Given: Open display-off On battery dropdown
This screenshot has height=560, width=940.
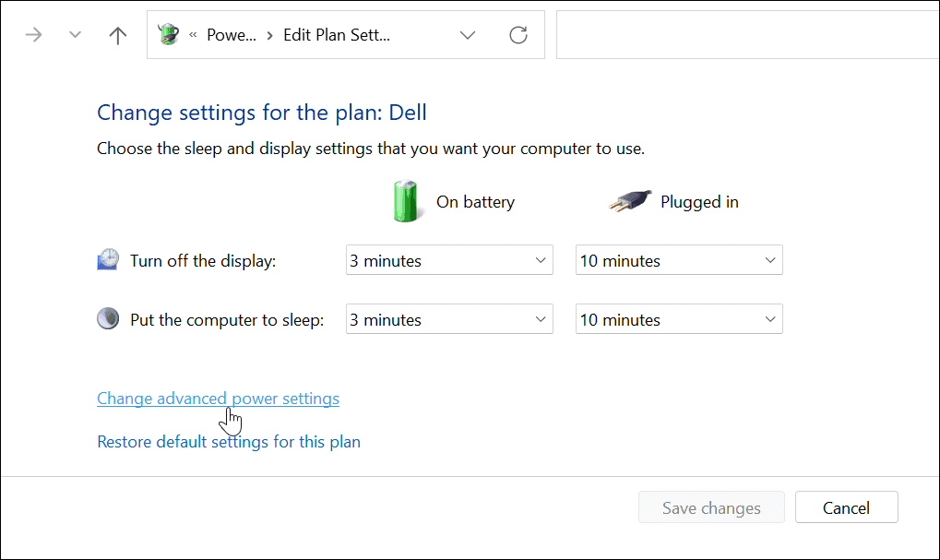Looking at the screenshot, I should pos(448,260).
